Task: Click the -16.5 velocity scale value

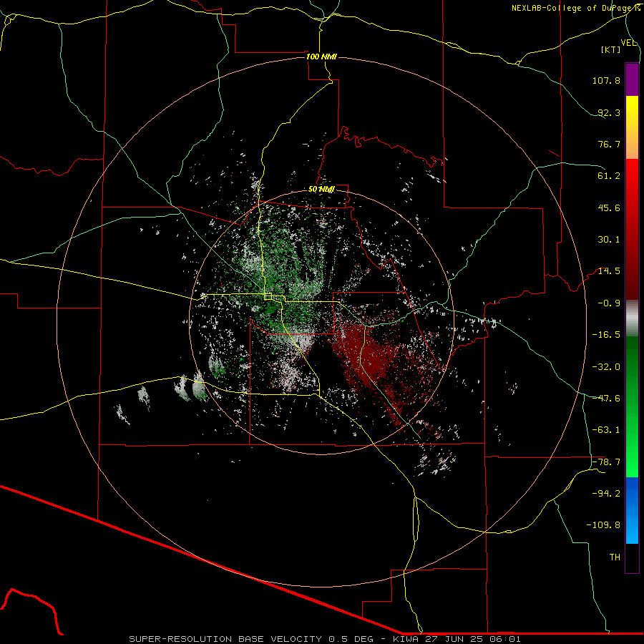Action: (x=606, y=335)
